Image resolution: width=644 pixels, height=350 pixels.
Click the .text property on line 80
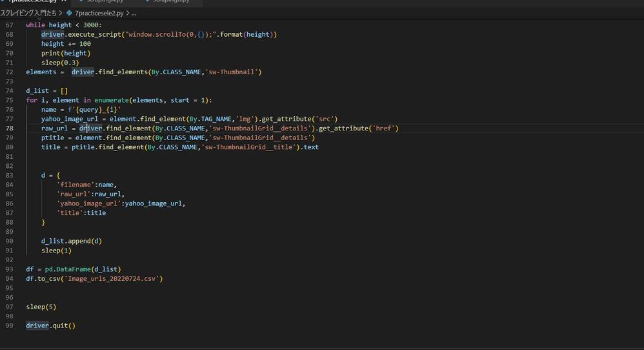tap(309, 147)
